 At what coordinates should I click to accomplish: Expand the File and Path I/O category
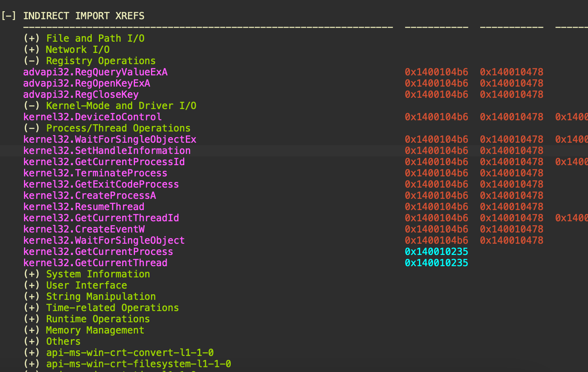pyautogui.click(x=32, y=38)
